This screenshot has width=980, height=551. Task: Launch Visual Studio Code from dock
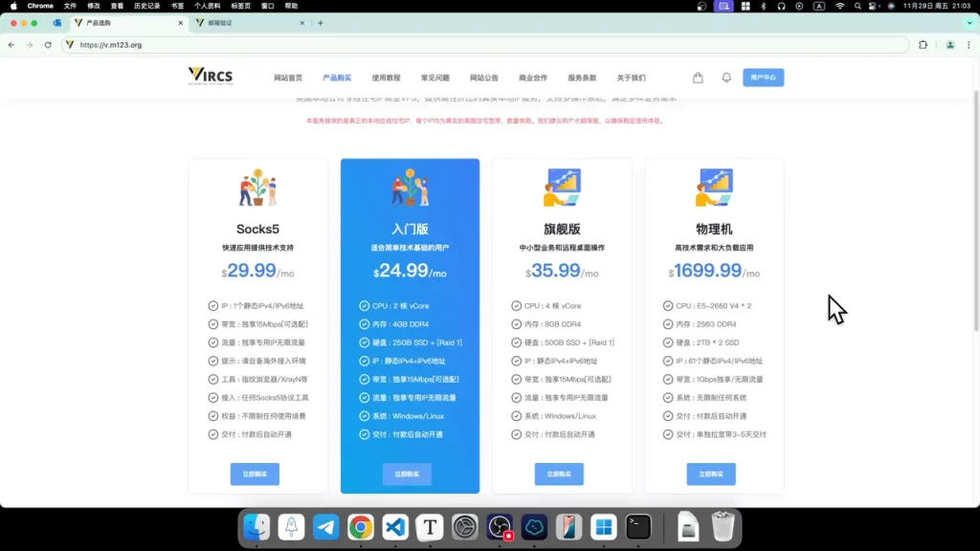(x=395, y=527)
